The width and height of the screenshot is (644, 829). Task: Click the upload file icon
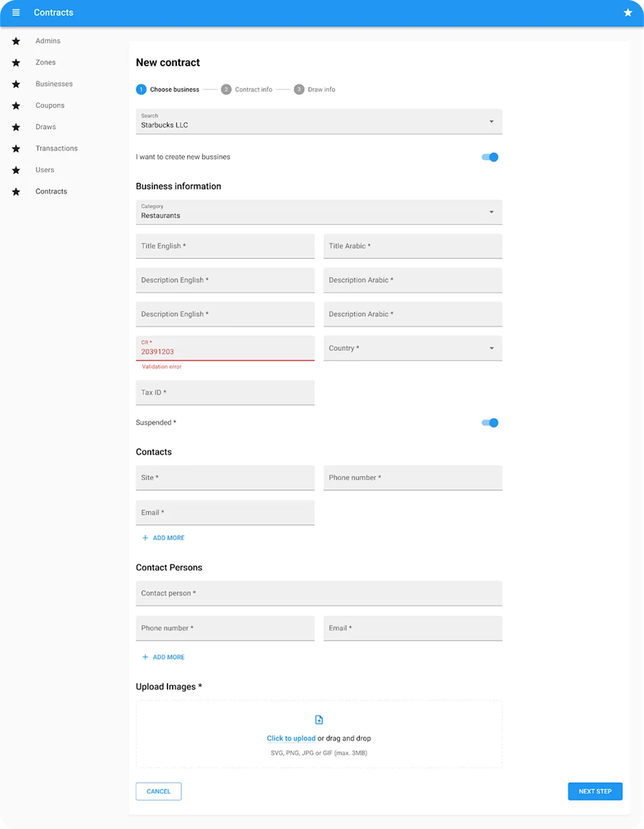(319, 720)
